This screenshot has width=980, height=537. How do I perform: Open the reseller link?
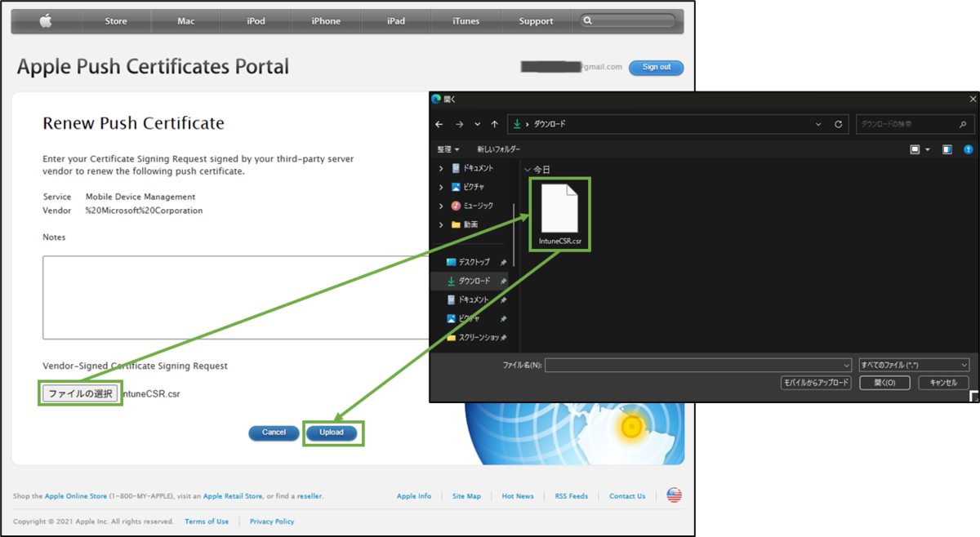pyautogui.click(x=310, y=496)
